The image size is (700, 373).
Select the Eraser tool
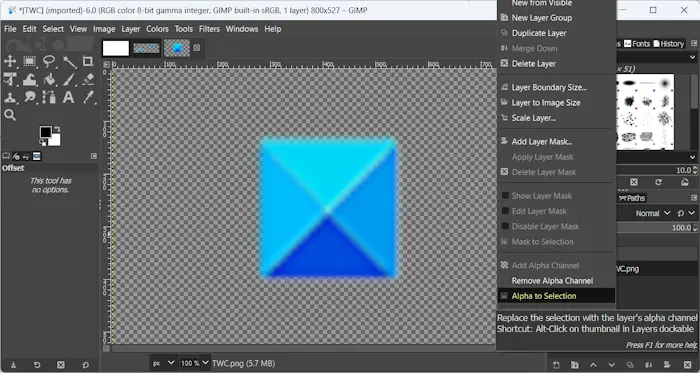click(88, 79)
